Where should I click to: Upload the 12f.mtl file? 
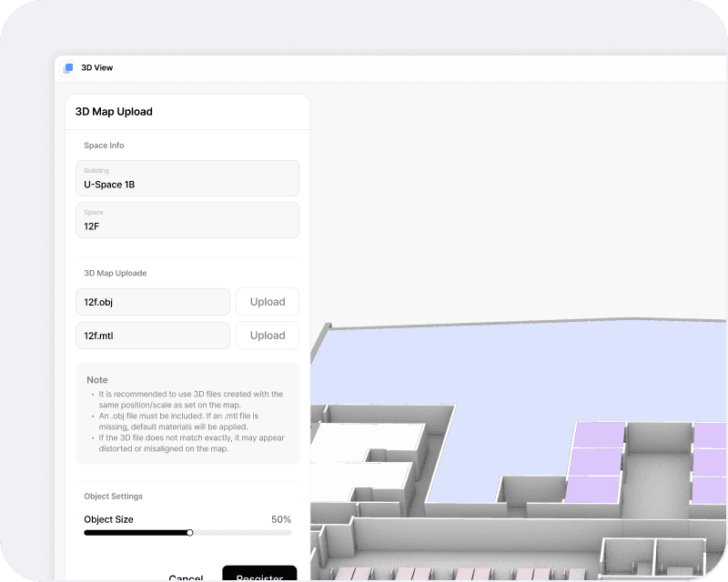tap(268, 335)
